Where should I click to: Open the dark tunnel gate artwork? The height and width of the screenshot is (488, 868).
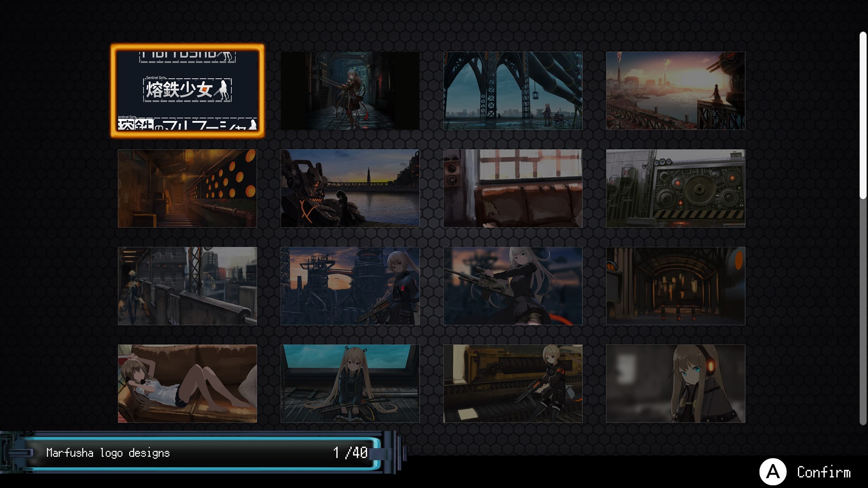(x=675, y=286)
